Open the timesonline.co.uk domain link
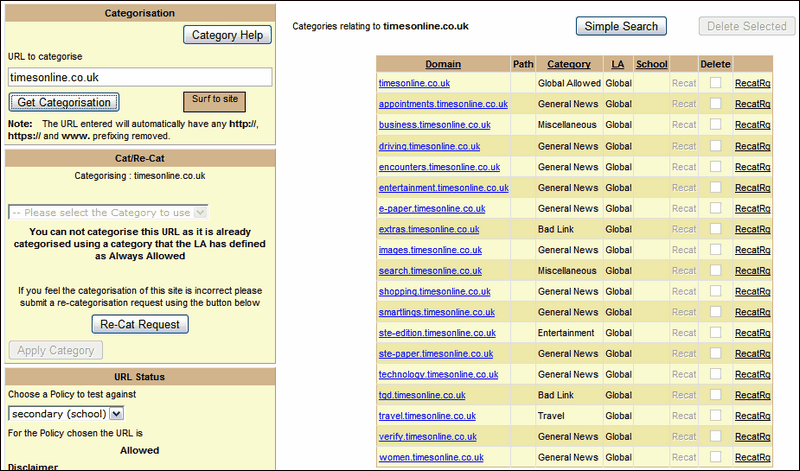The height and width of the screenshot is (471, 800). tap(414, 83)
